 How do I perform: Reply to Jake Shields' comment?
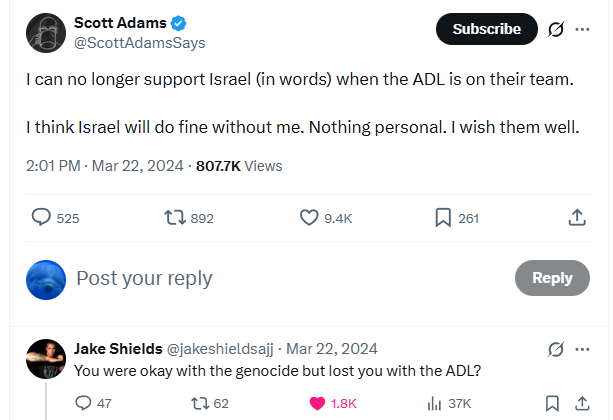[84, 403]
